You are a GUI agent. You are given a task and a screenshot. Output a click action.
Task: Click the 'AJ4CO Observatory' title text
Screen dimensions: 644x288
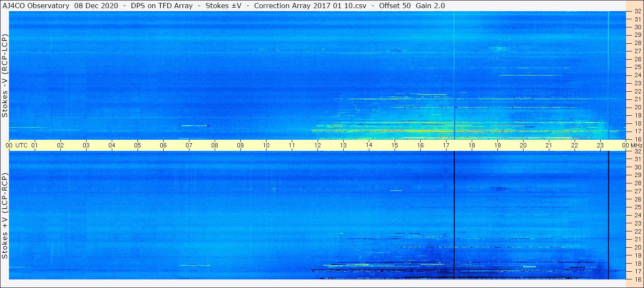[36, 6]
